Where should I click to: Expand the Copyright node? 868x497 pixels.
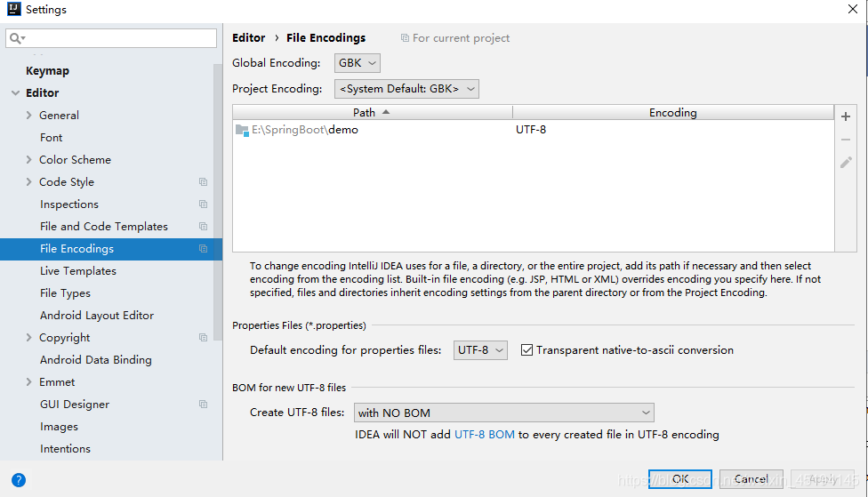[28, 337]
